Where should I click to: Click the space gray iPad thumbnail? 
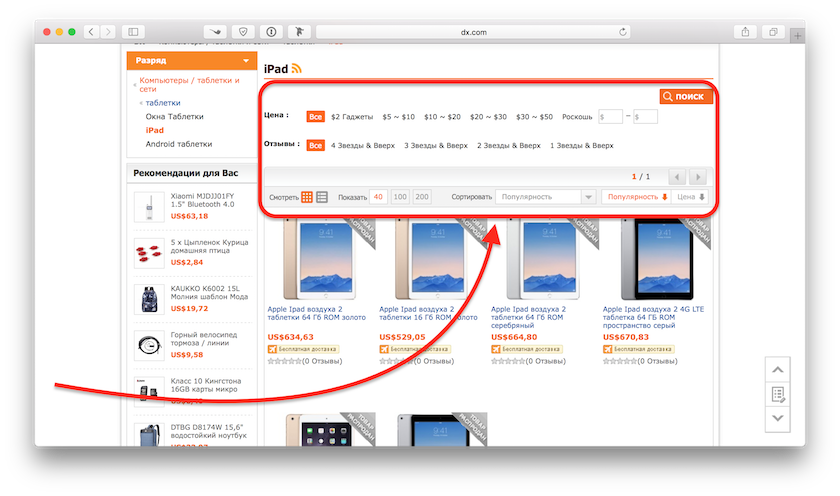pyautogui.click(x=658, y=259)
